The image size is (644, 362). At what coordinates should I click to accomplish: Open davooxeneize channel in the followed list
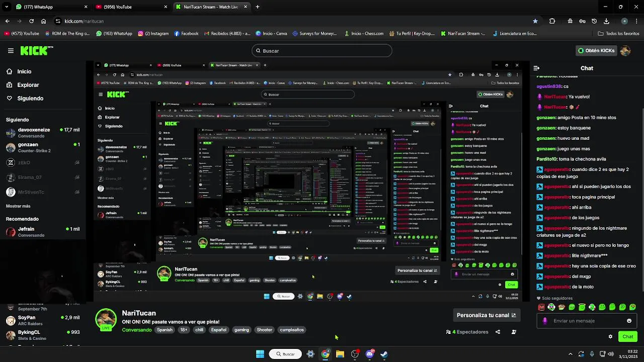43,133
